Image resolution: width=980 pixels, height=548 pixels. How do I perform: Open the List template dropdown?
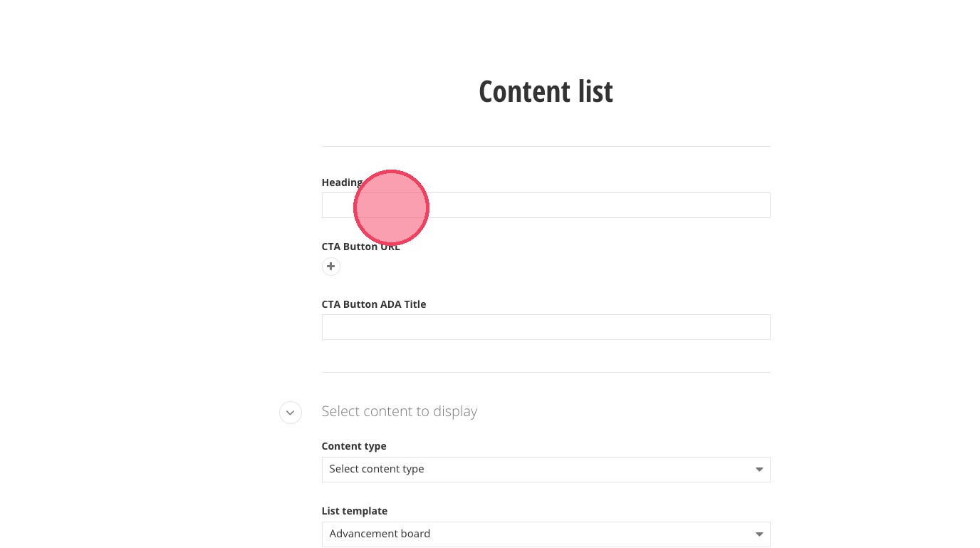tap(546, 534)
